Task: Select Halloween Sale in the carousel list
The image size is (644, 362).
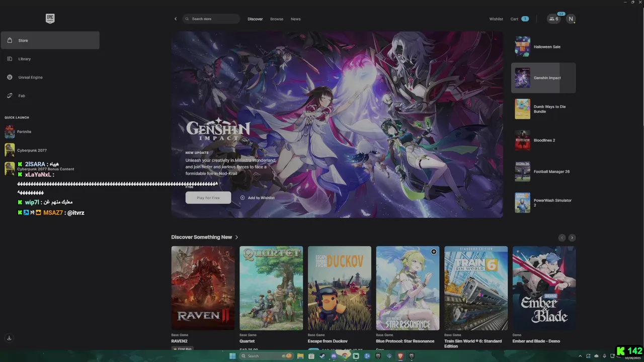Action: coord(543,47)
